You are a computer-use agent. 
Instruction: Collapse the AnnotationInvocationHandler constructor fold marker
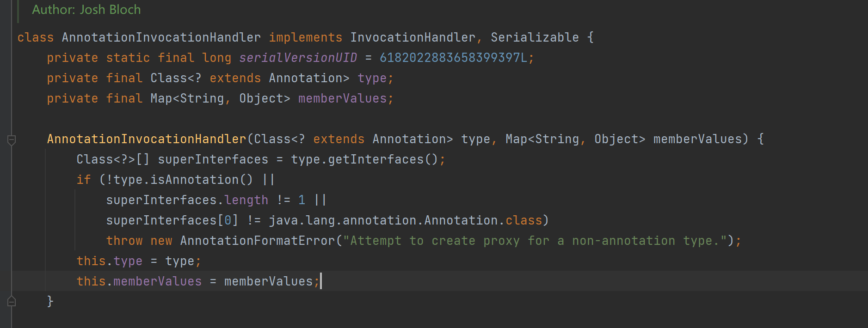pos(12,140)
